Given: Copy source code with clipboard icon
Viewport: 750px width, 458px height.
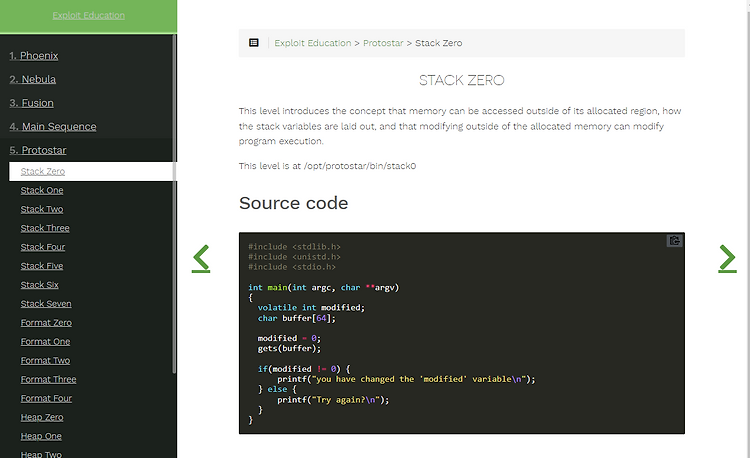Looking at the screenshot, I should tap(674, 240).
